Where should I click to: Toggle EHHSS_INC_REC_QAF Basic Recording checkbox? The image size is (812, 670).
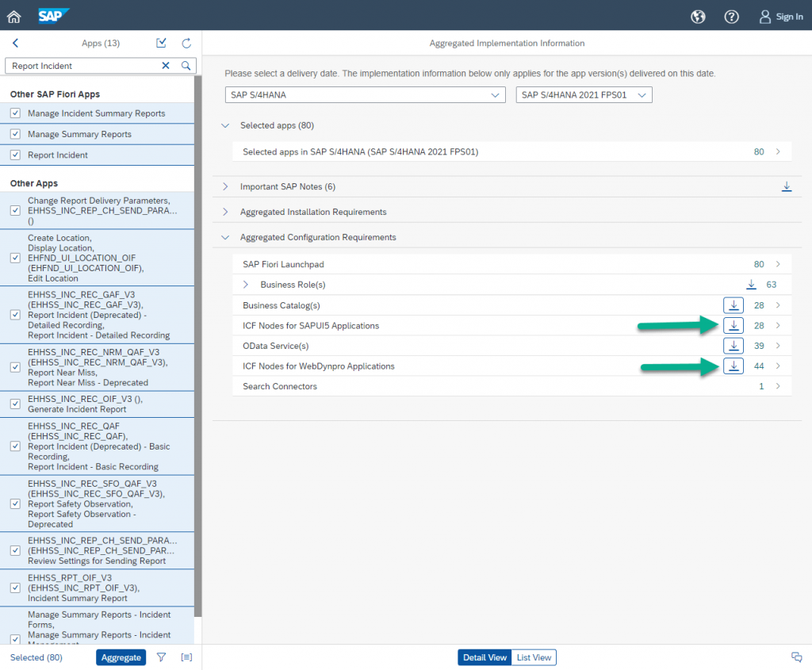click(16, 446)
